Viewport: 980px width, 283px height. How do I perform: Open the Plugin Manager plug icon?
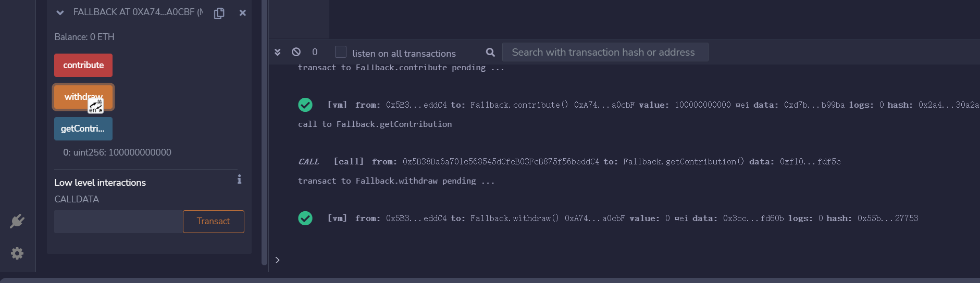coord(17,221)
